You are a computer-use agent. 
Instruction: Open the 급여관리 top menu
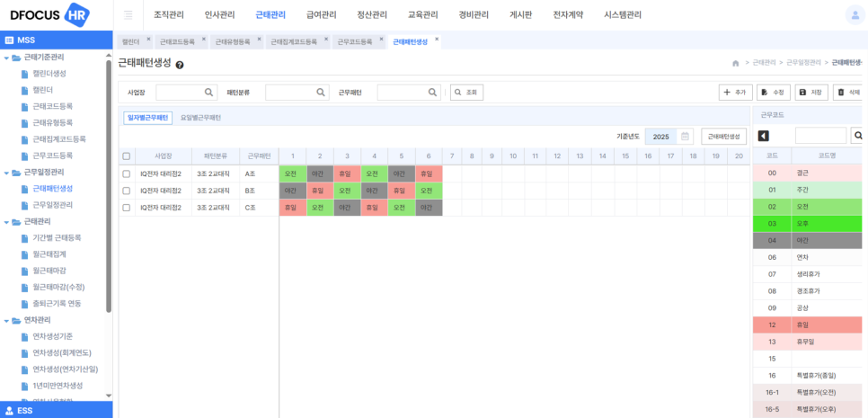point(321,15)
